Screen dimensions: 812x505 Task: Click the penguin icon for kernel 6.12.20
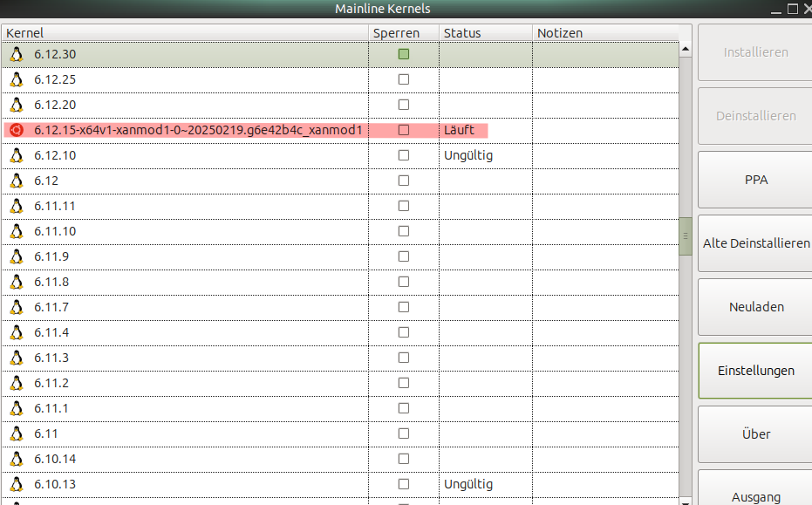(17, 106)
